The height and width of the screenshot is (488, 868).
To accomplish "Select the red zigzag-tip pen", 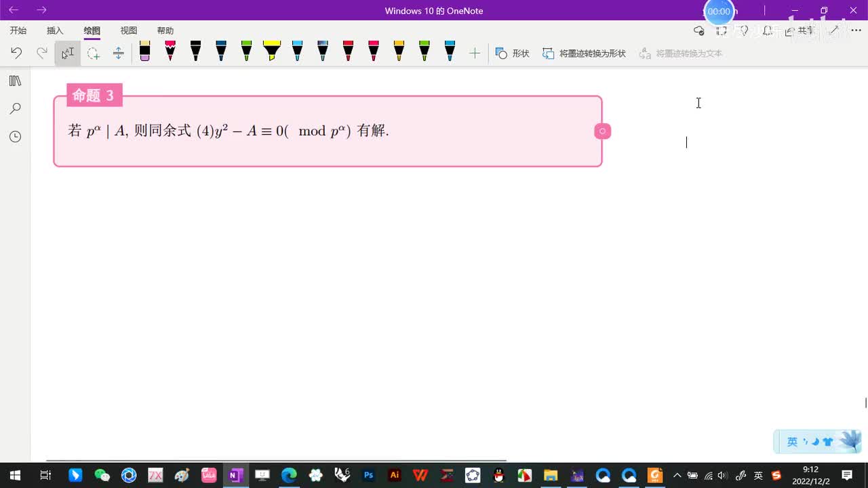I will (x=170, y=52).
